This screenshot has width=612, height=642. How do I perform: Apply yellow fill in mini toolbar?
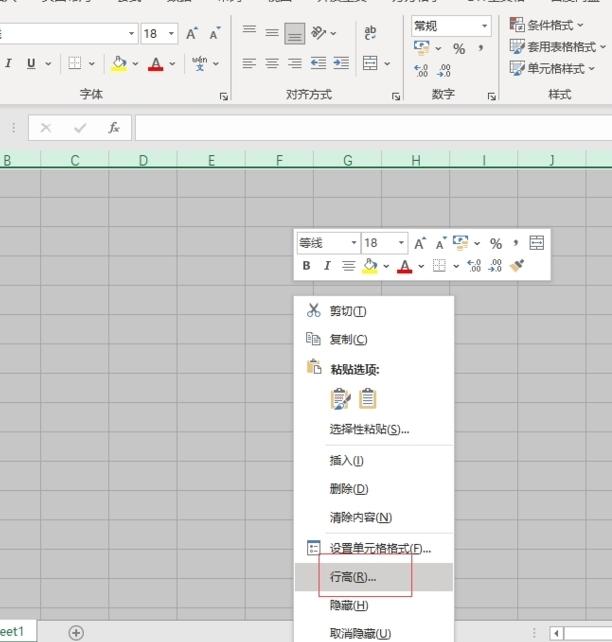(x=370, y=266)
